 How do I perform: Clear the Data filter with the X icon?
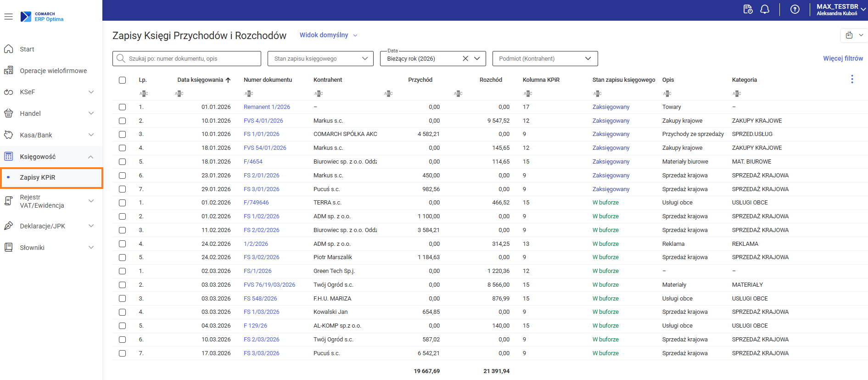[x=465, y=59]
